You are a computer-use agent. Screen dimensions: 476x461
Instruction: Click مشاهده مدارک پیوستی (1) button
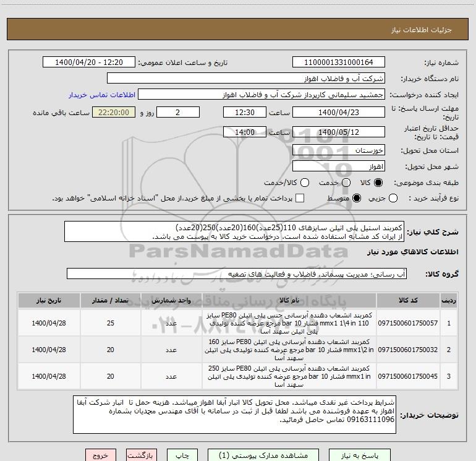pos(263,455)
